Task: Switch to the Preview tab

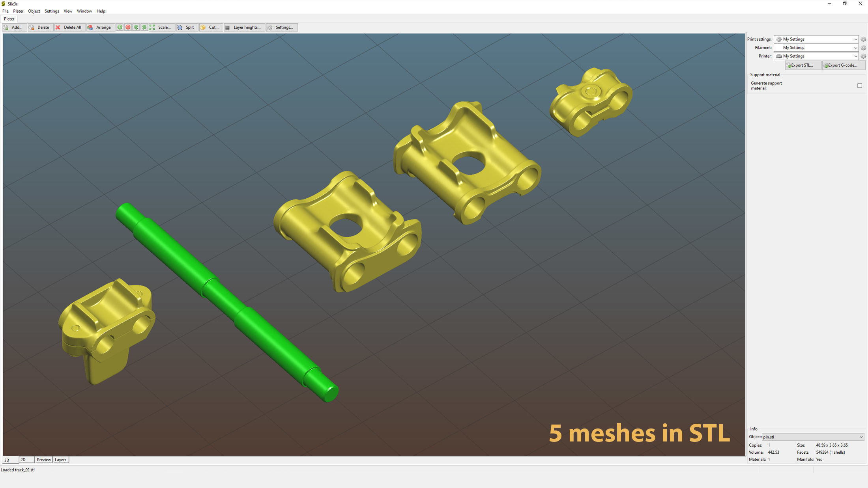Action: (43, 460)
